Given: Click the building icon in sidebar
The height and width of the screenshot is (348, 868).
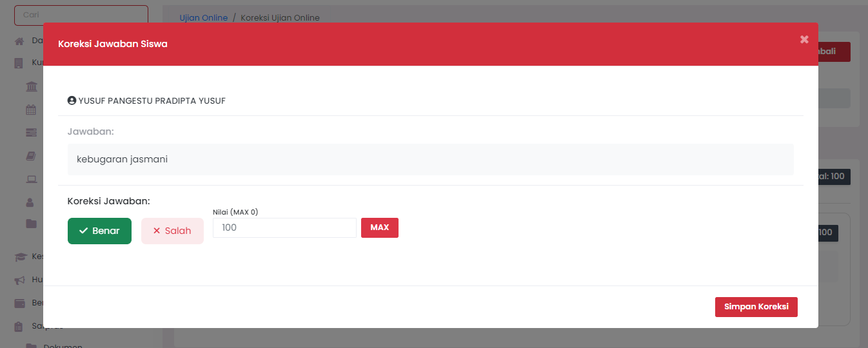Looking at the screenshot, I should click(x=19, y=63).
